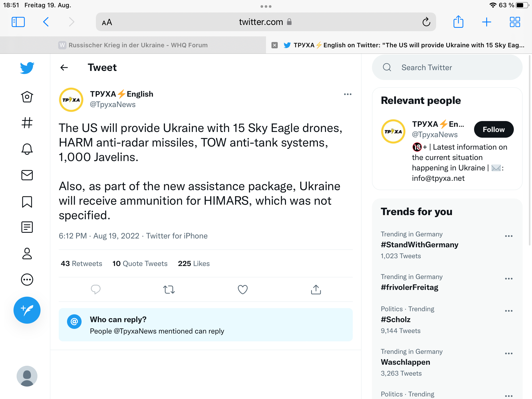This screenshot has width=532, height=399.
Task: Open Bookmarks in the sidebar
Action: click(x=27, y=202)
